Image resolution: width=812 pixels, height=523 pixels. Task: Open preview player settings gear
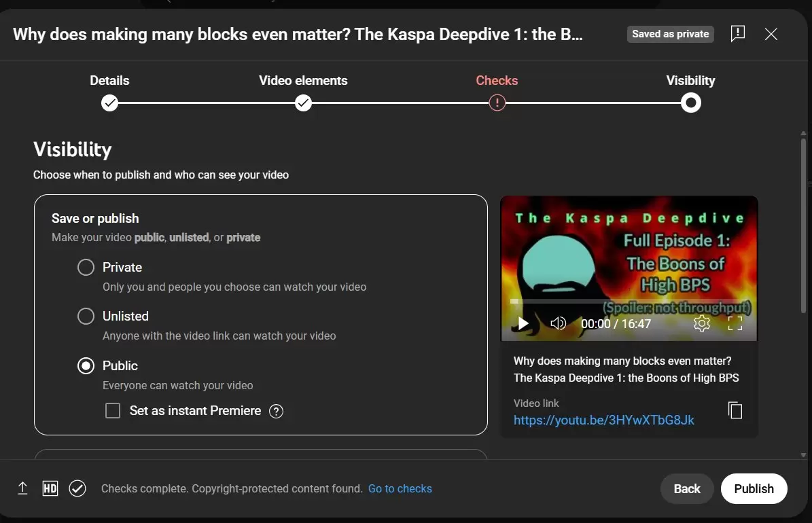702,323
